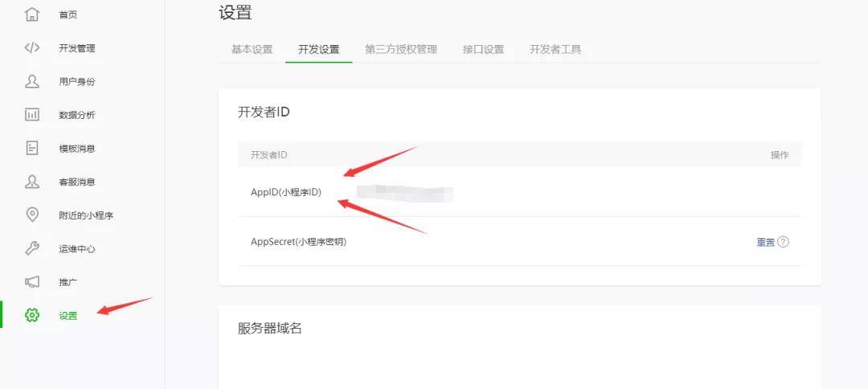Open 开发管理 in the sidebar menu
Viewport: 868px width, 389px height.
click(x=77, y=48)
